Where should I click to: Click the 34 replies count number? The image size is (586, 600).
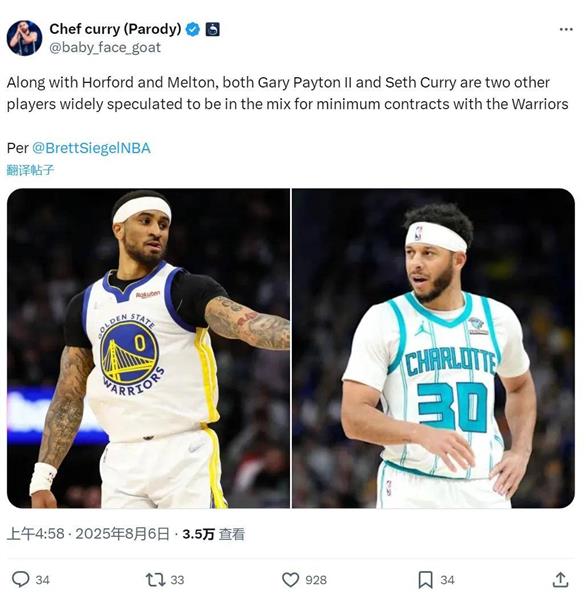(42, 580)
